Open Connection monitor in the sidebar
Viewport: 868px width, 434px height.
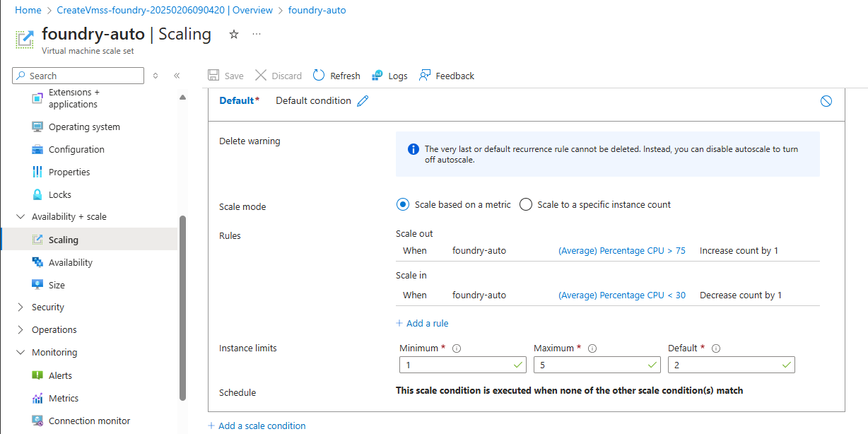coord(89,421)
